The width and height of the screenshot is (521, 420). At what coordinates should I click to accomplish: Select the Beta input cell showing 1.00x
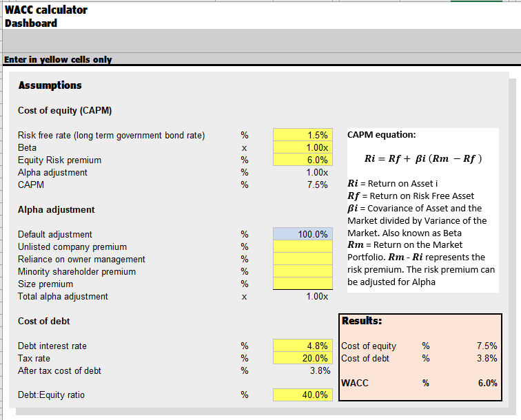tap(303, 147)
